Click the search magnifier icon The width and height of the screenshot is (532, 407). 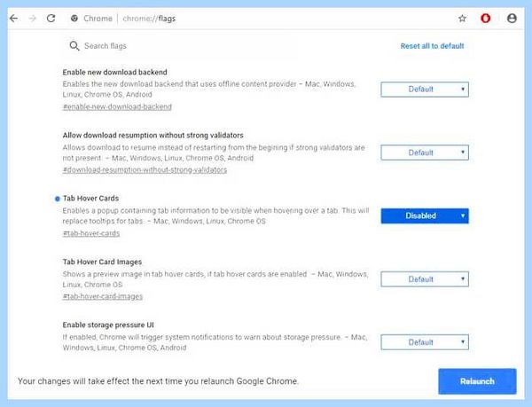[74, 46]
